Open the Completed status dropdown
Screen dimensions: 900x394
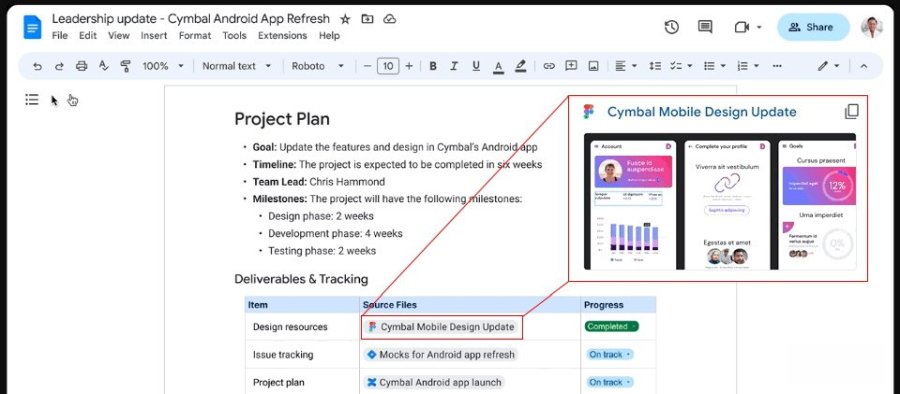click(x=611, y=326)
